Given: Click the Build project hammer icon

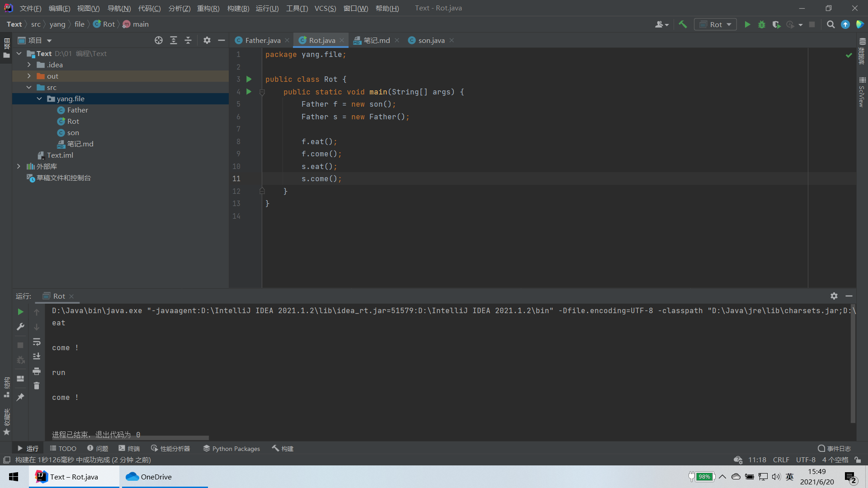Looking at the screenshot, I should 683,24.
